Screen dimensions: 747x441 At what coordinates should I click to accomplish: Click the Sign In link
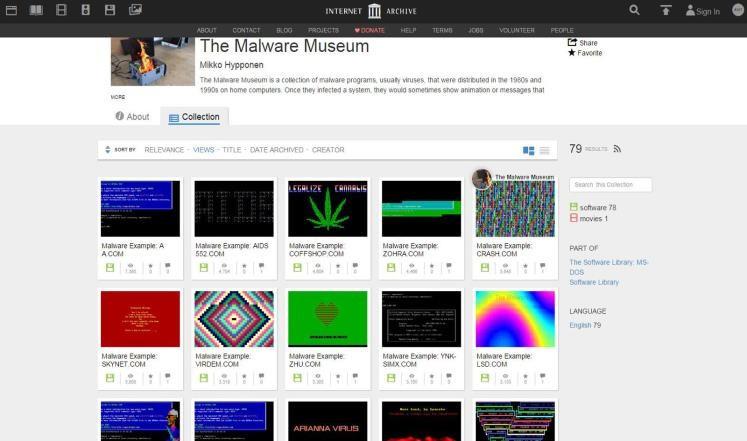(x=703, y=12)
